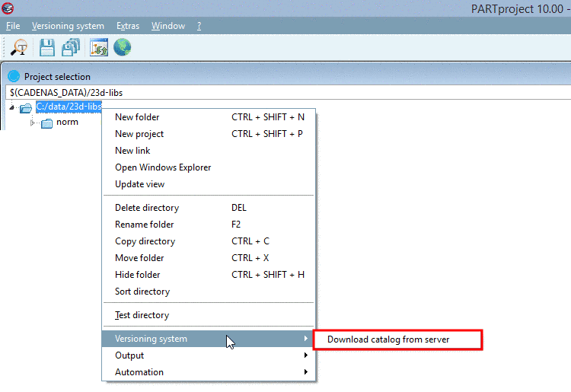Open the Output context menu entry
The width and height of the screenshot is (571, 392).
click(209, 355)
